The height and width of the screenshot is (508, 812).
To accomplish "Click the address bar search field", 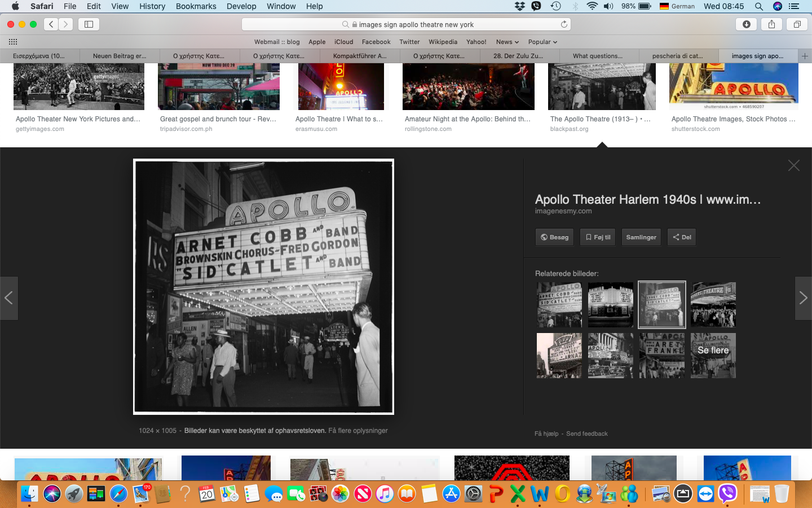I will [x=406, y=24].
